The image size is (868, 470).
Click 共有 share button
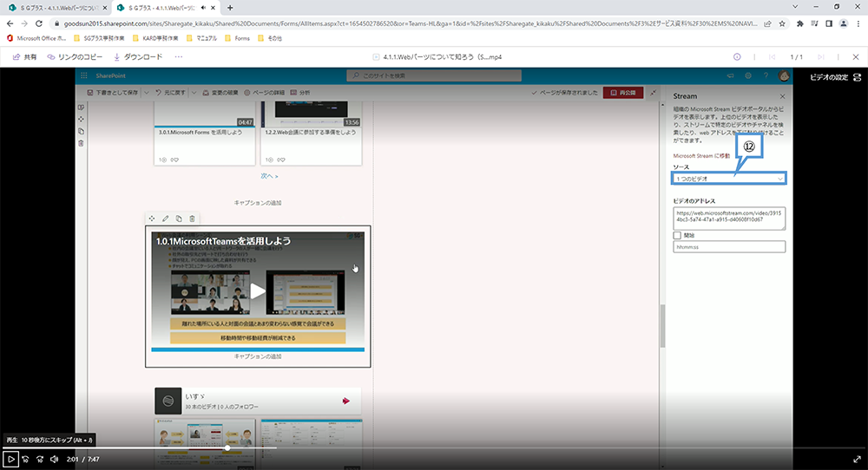(25, 57)
